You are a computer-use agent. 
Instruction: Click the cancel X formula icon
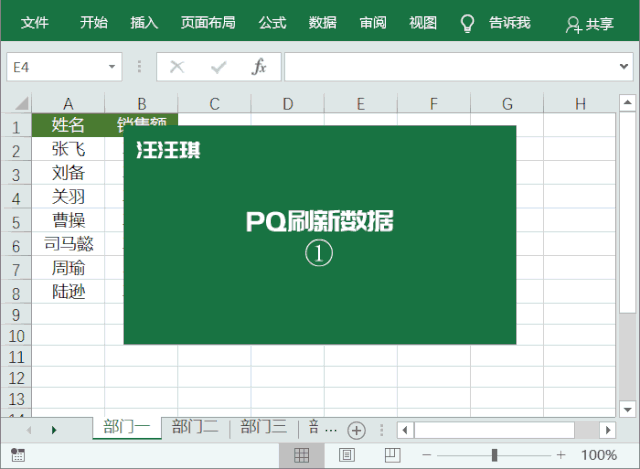177,67
